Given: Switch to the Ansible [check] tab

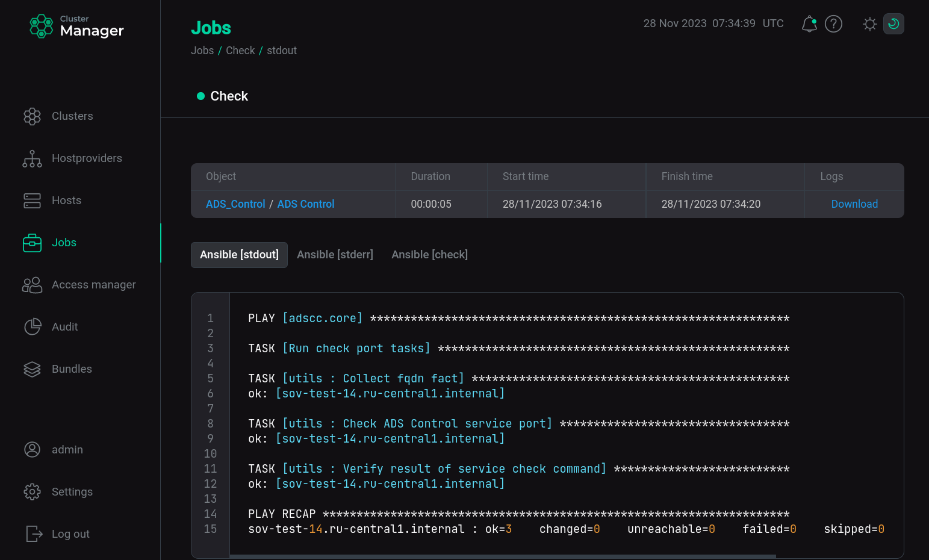Looking at the screenshot, I should (429, 255).
